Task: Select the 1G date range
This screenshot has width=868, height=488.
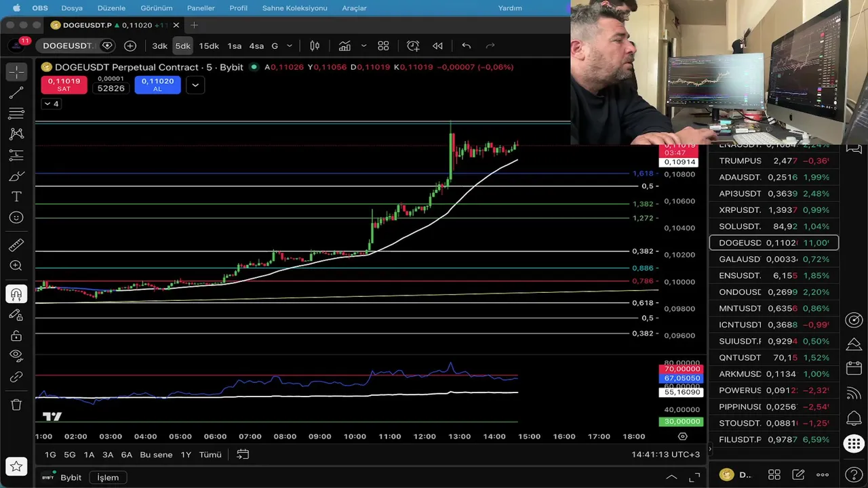Action: [x=50, y=455]
